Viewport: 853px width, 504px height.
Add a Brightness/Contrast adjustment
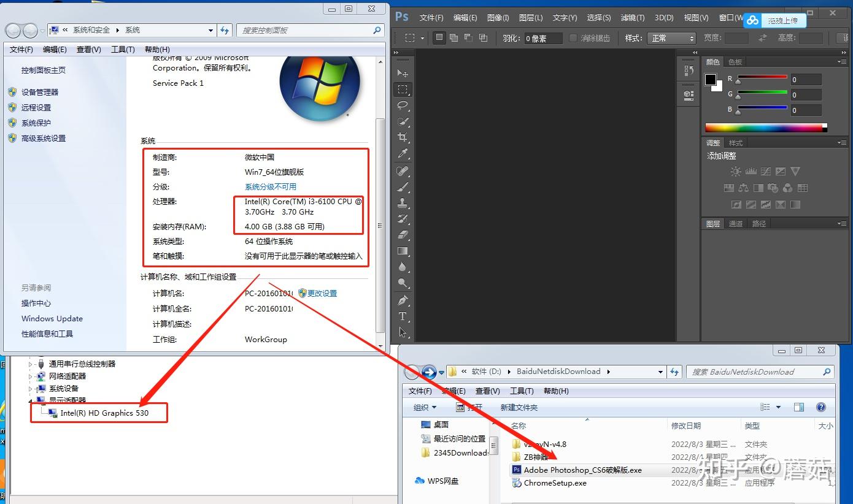pos(736,172)
